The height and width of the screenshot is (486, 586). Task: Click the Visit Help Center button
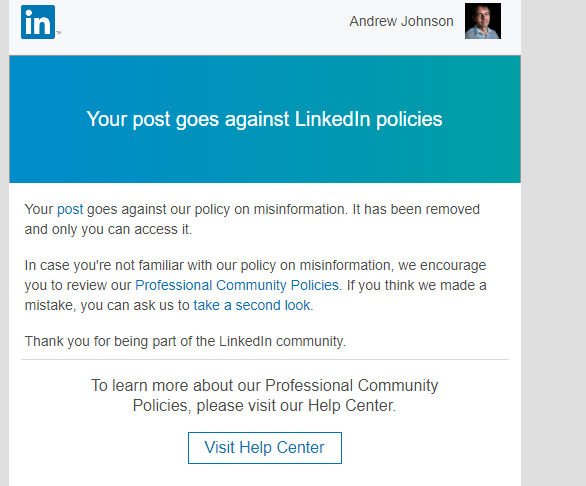[x=265, y=448]
